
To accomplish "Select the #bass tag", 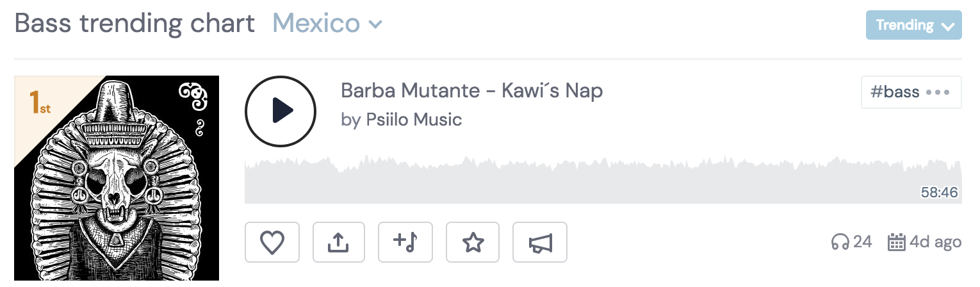I will 895,92.
